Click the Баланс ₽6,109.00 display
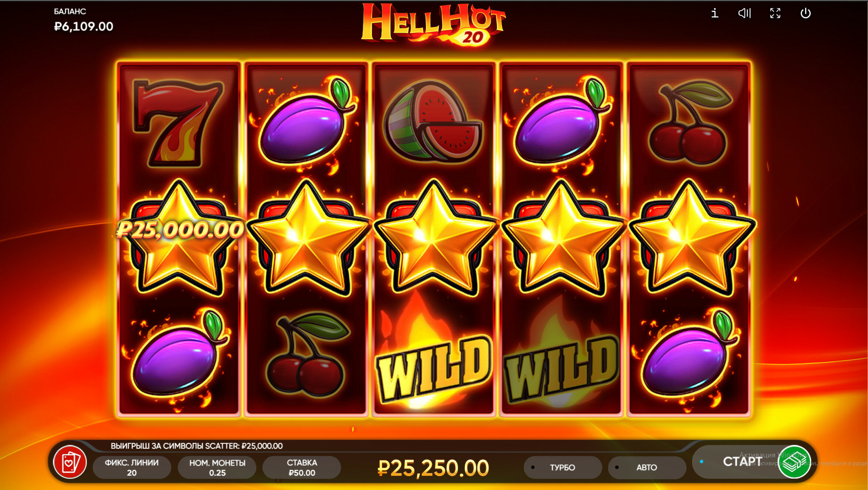 pos(84,20)
